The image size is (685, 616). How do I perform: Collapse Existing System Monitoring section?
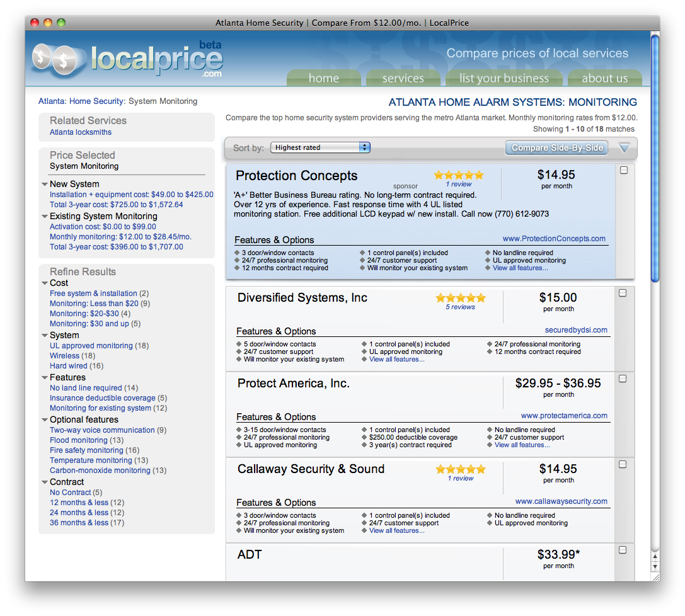[x=45, y=216]
